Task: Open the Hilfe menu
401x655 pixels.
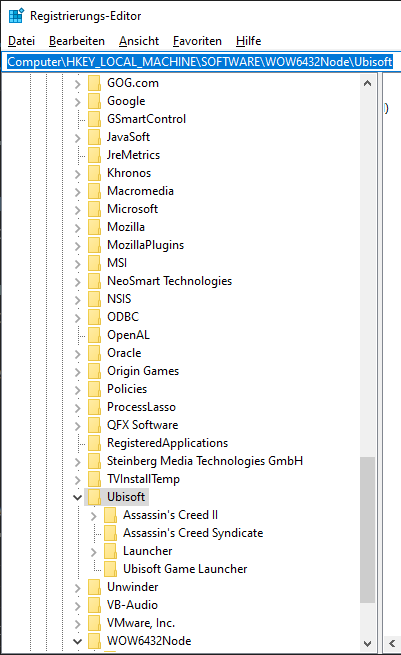Action: [x=249, y=41]
